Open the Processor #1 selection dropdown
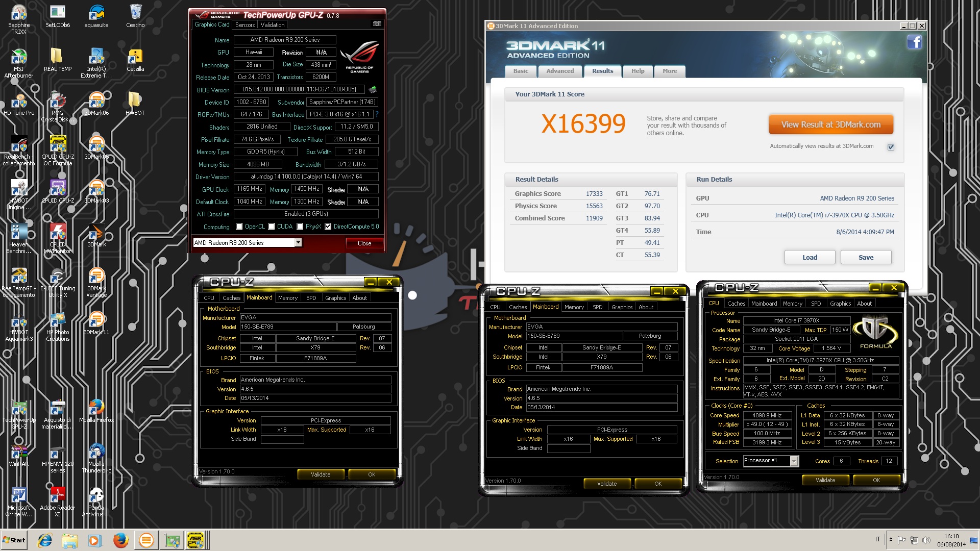This screenshot has height=551, width=980. [794, 461]
